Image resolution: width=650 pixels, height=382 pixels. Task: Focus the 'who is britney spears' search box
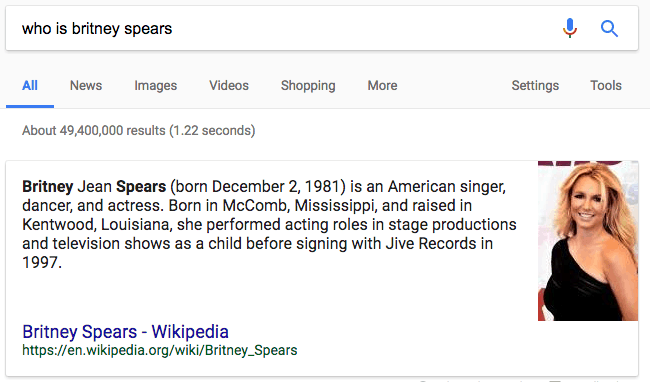click(x=286, y=29)
